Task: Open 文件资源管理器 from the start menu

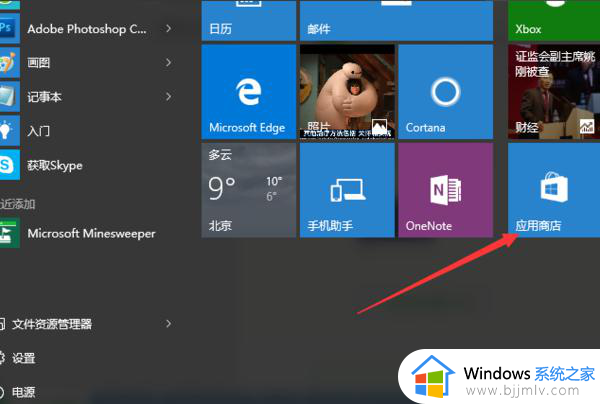Action: (x=52, y=324)
